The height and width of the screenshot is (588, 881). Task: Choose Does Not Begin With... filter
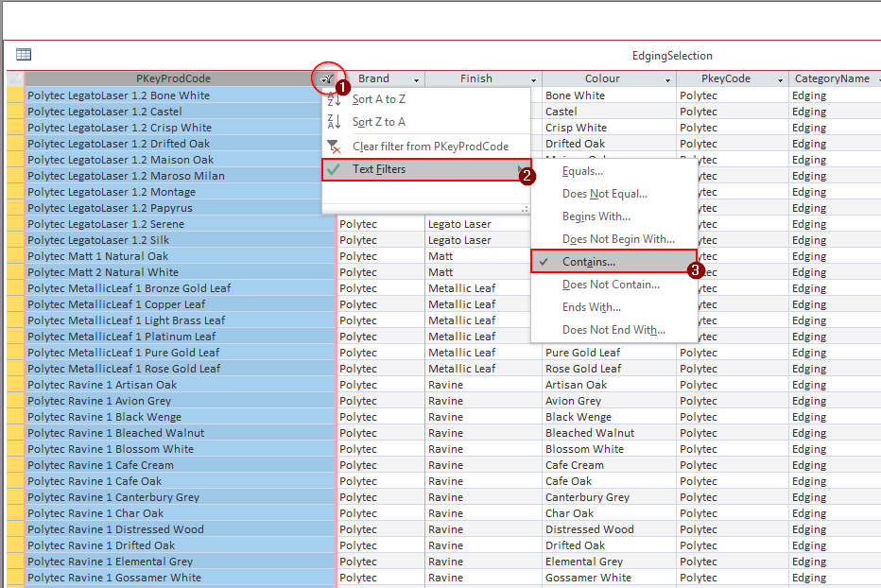click(613, 239)
